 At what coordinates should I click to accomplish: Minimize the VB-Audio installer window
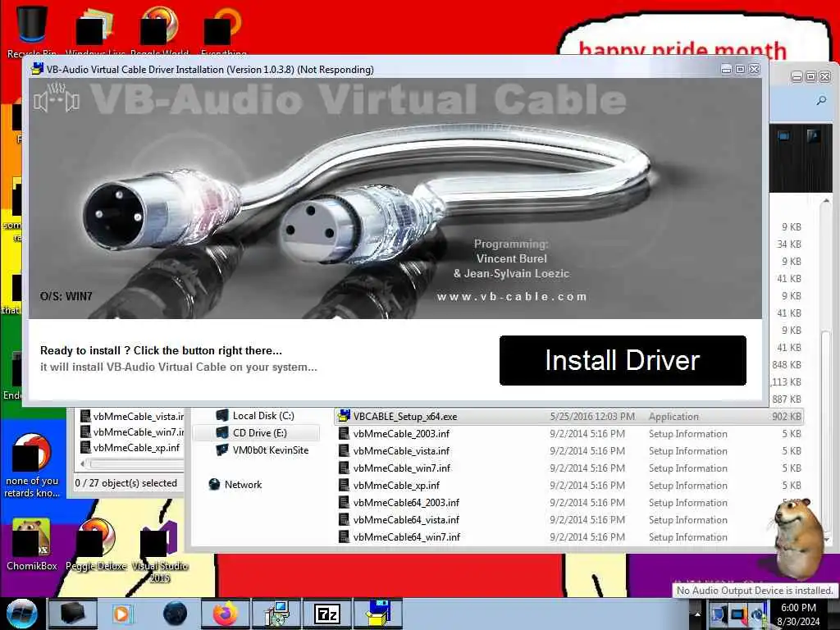click(726, 69)
